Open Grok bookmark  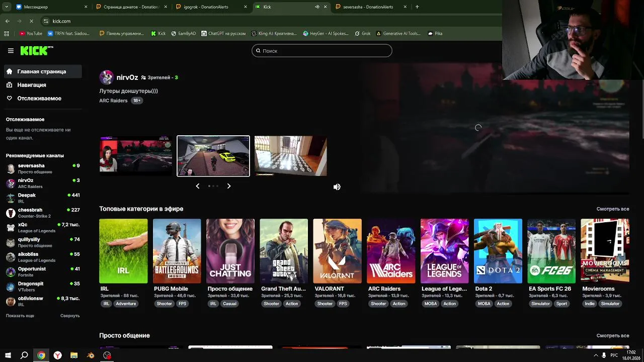pos(363,34)
